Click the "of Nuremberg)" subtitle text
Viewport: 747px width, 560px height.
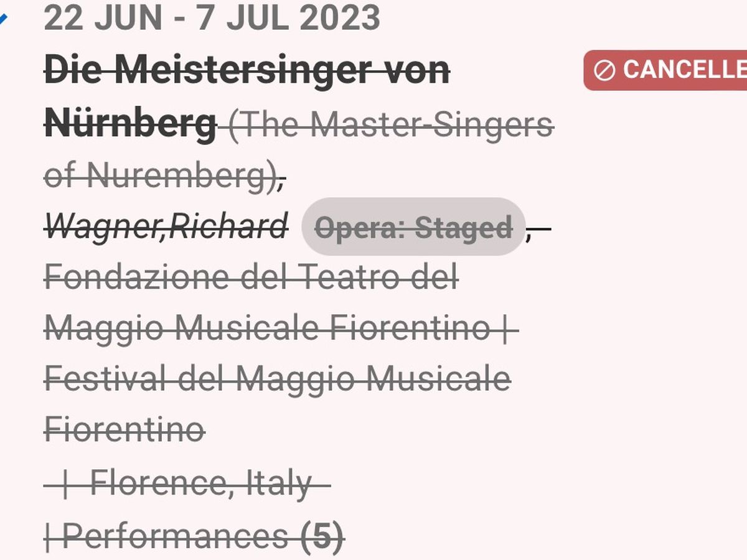click(162, 176)
